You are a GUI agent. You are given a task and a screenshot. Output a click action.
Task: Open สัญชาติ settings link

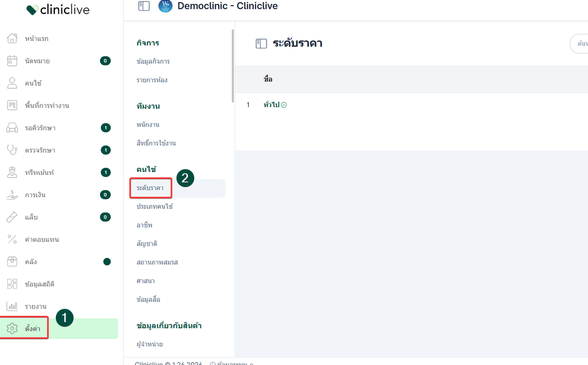(147, 243)
